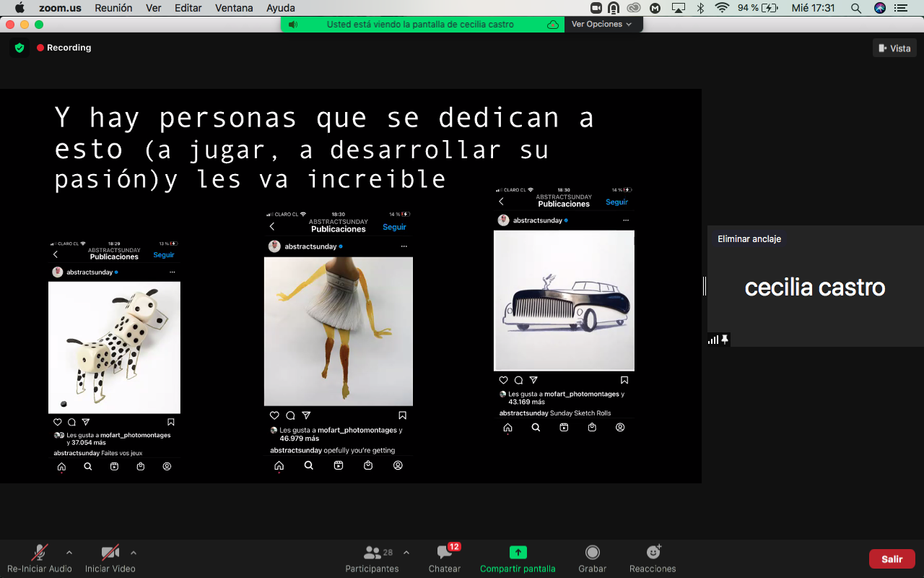Click home icon in middle phone screenshot

pyautogui.click(x=279, y=465)
